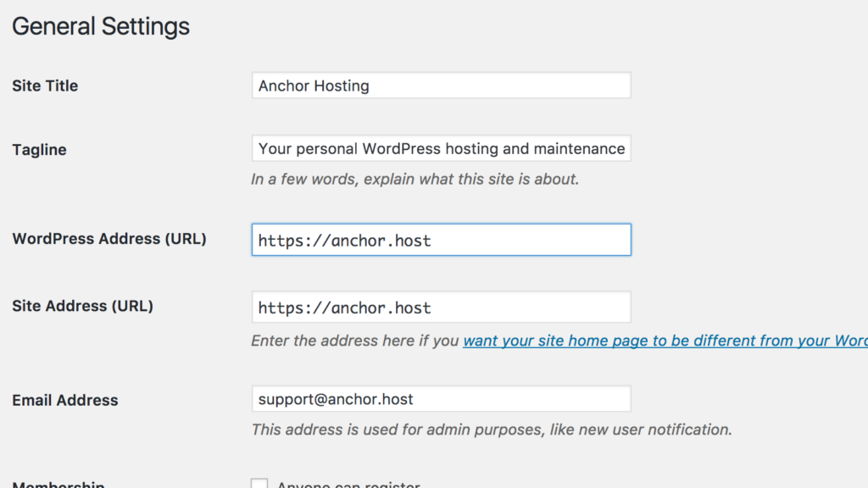868x488 pixels.
Task: Click the 'In a few words' tagline description
Action: (x=415, y=180)
